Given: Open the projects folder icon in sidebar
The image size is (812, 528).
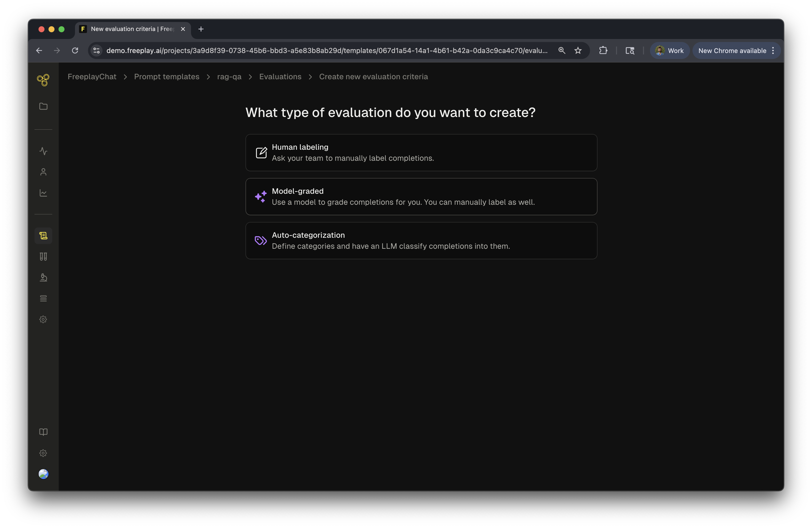Looking at the screenshot, I should tap(43, 106).
